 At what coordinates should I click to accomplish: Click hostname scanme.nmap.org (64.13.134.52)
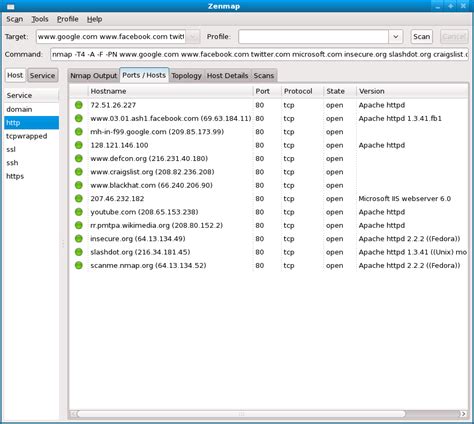[148, 265]
